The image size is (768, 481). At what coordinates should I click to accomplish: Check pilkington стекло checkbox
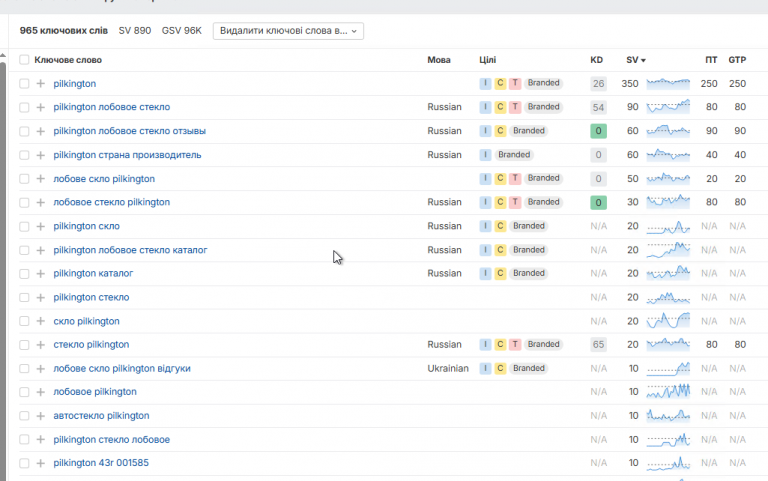tap(24, 298)
